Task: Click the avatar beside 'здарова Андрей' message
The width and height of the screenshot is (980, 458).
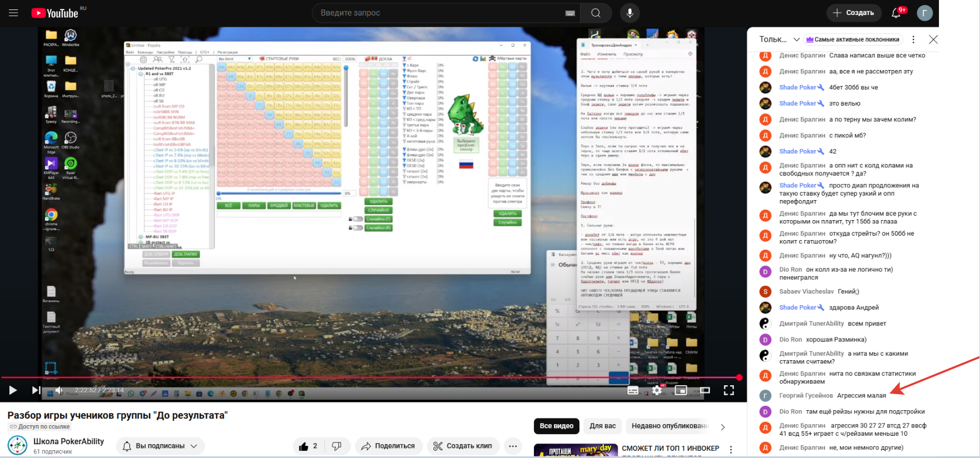Action: (766, 307)
